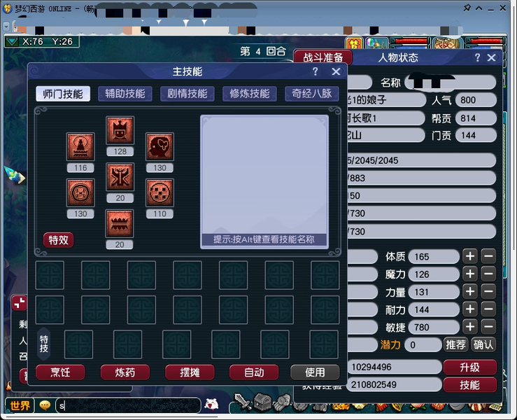Click the experience value 10294496

pos(395,367)
